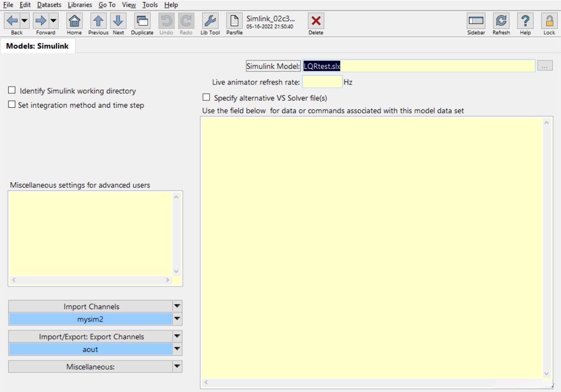Click the mysim2 dataset link
Screen dimensions: 561x392
point(90,319)
